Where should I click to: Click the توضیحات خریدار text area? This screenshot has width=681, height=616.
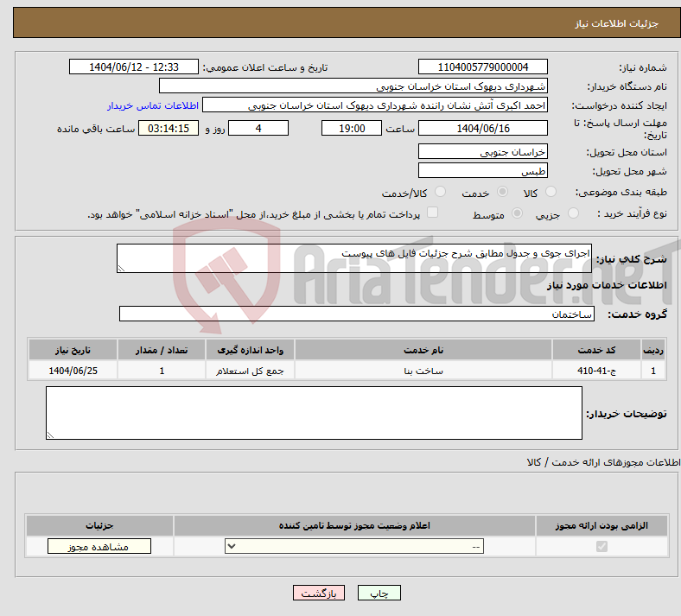pyautogui.click(x=314, y=413)
